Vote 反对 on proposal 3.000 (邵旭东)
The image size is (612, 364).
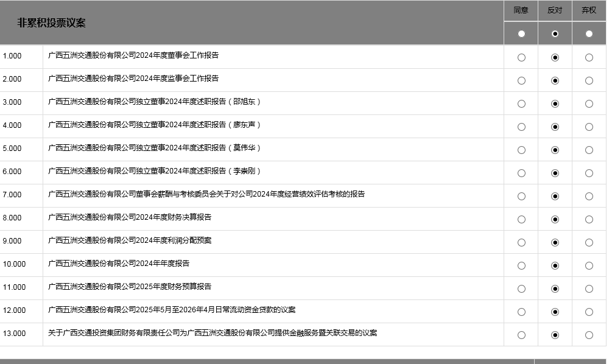(x=555, y=103)
